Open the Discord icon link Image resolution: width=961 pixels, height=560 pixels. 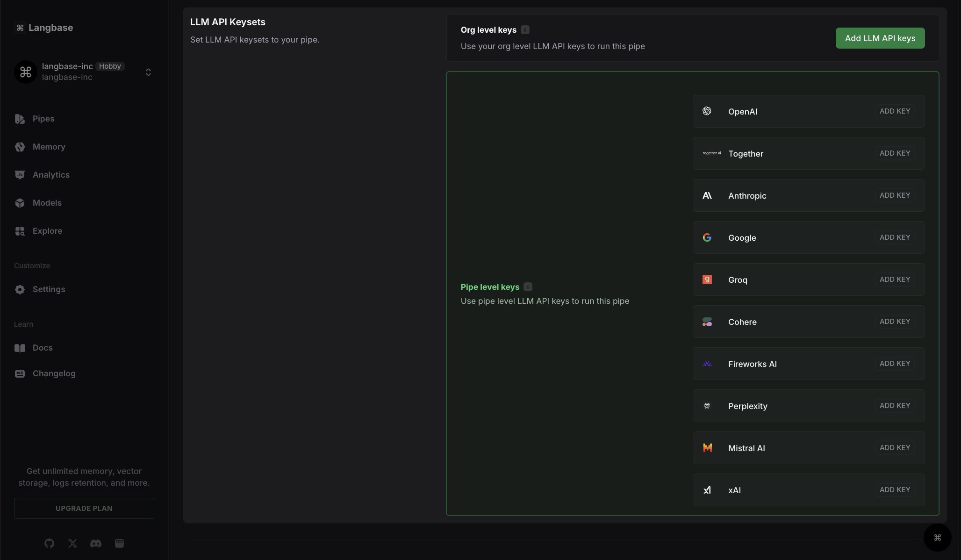coord(96,543)
